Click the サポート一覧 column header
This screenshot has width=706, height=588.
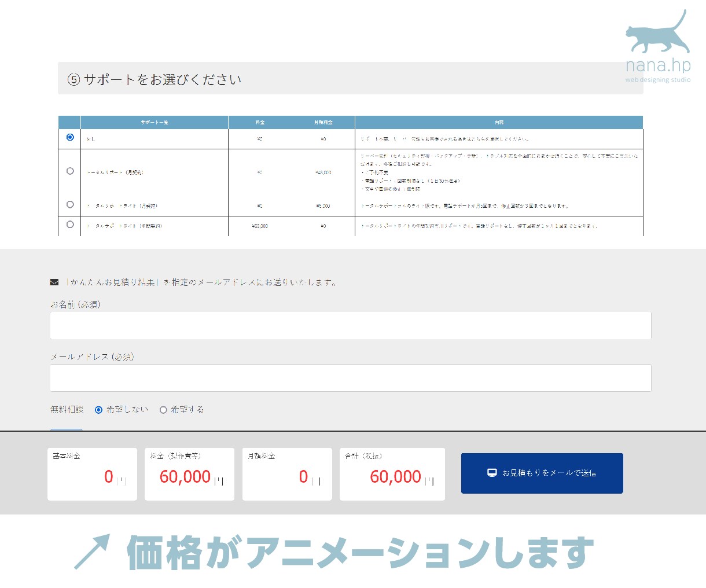[155, 122]
